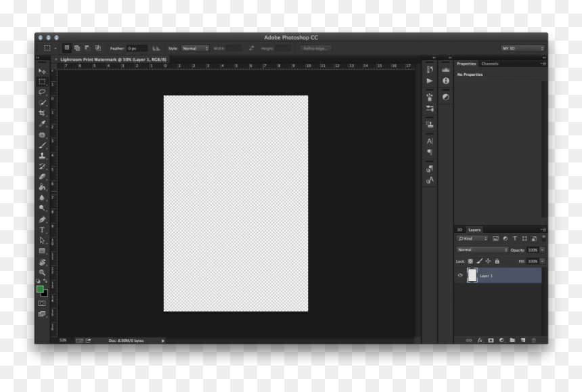
Task: Toggle lock transparent pixels
Action: click(x=470, y=261)
